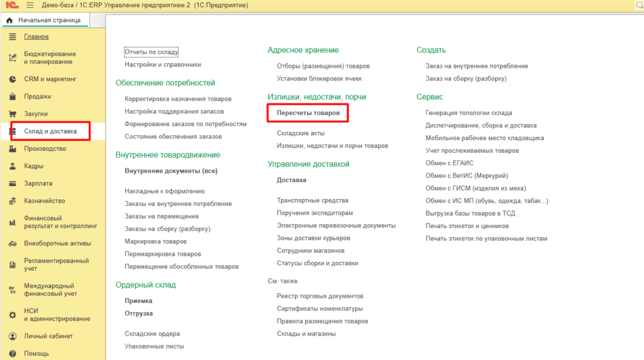Screen dimensions: 644x360
Task: Open Заказы на внутреннее потребление list
Action: (178, 204)
